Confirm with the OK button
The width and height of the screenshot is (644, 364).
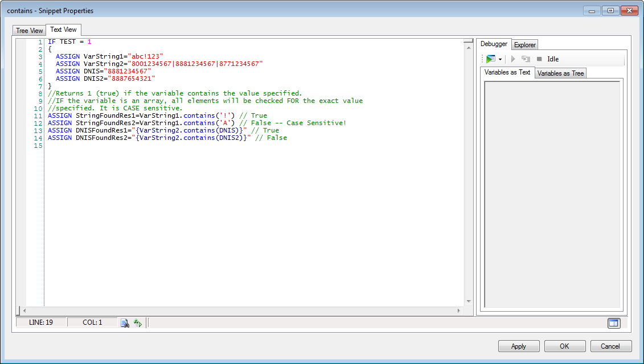point(565,346)
